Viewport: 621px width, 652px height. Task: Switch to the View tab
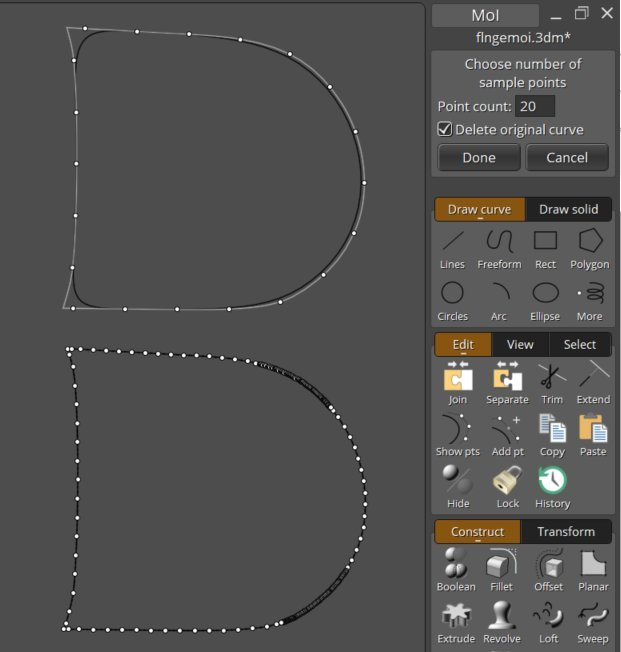pyautogui.click(x=520, y=344)
